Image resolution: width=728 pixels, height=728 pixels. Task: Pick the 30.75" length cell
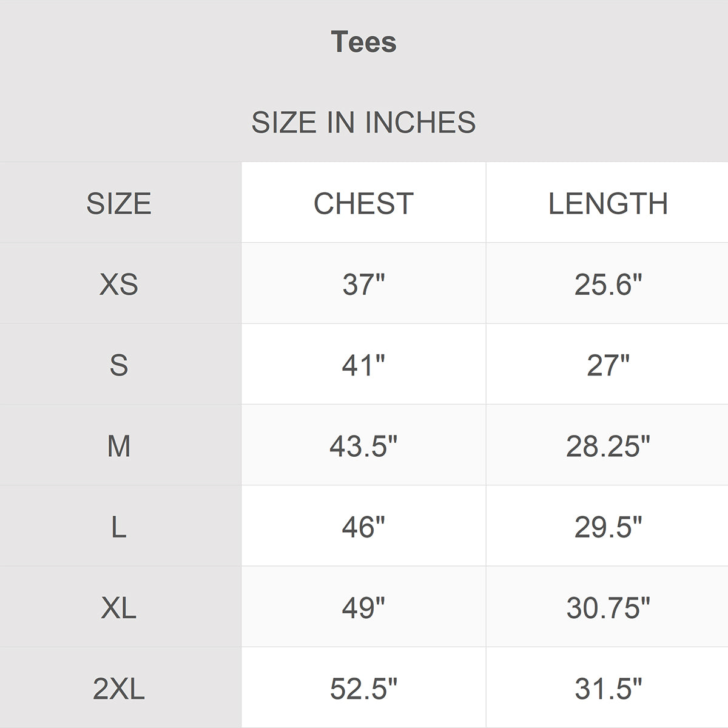pos(608,607)
